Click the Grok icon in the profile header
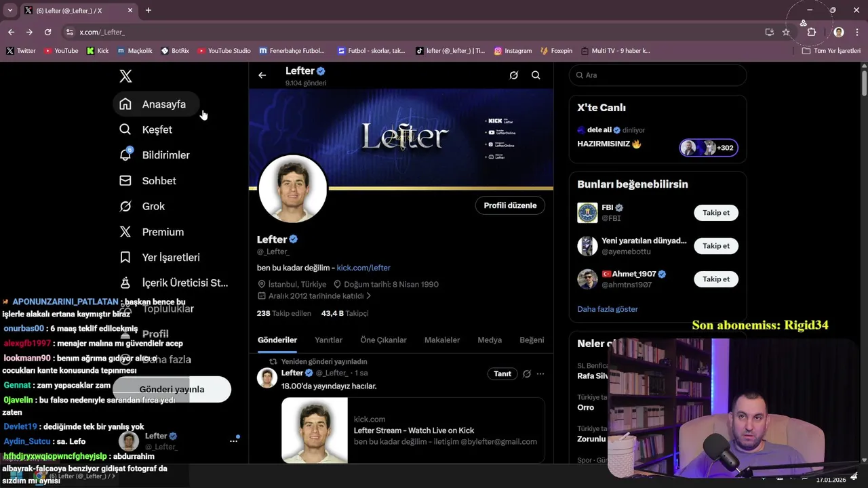Screen dimensions: 868x488 (514, 75)
